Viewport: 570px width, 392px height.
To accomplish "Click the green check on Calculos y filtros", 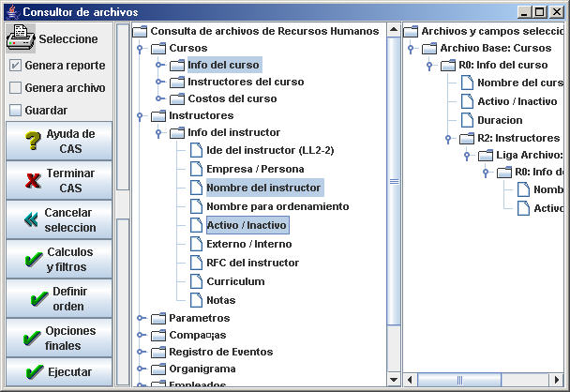I will [x=33, y=260].
